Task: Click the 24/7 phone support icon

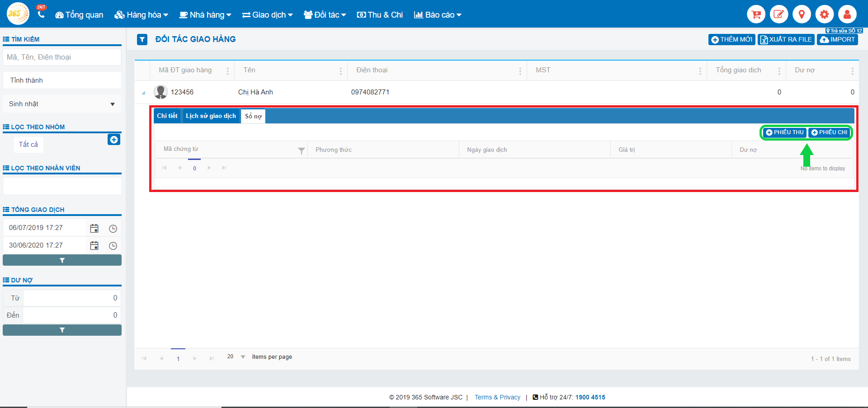Action: (41, 14)
